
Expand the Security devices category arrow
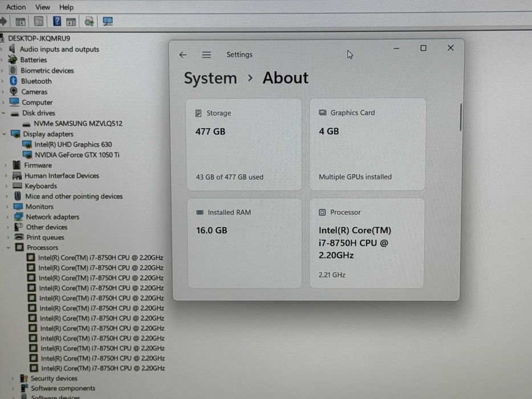coord(13,378)
